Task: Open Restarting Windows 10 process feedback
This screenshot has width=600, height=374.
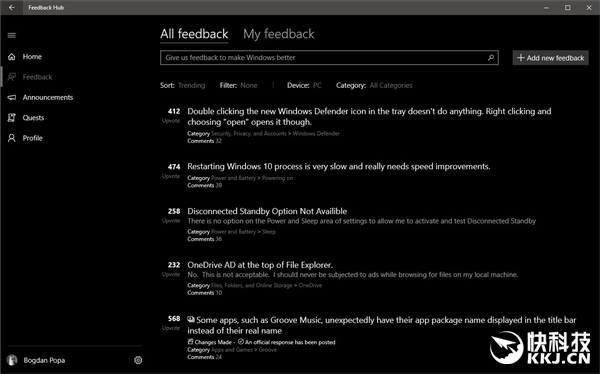Action: tap(339, 167)
